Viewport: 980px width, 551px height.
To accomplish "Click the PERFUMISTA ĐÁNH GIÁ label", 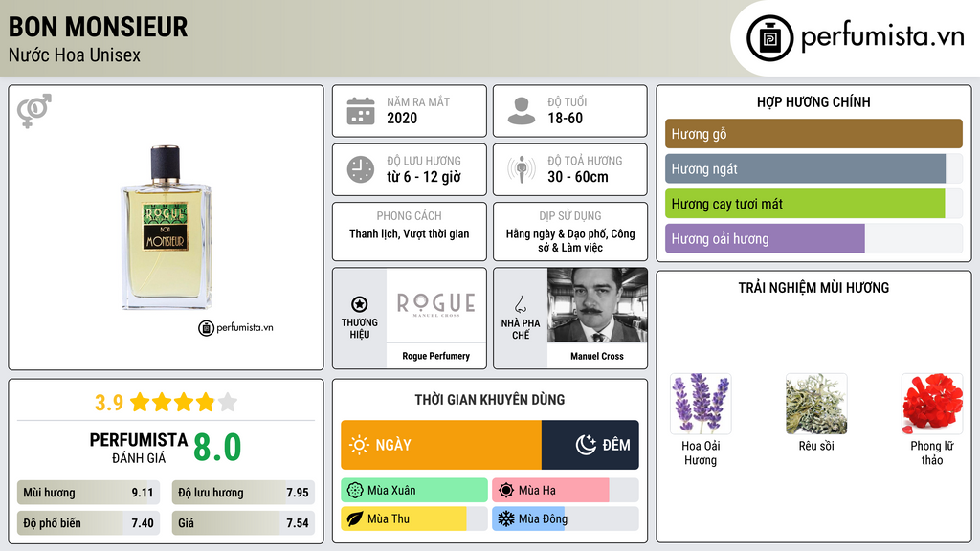I will click(139, 448).
